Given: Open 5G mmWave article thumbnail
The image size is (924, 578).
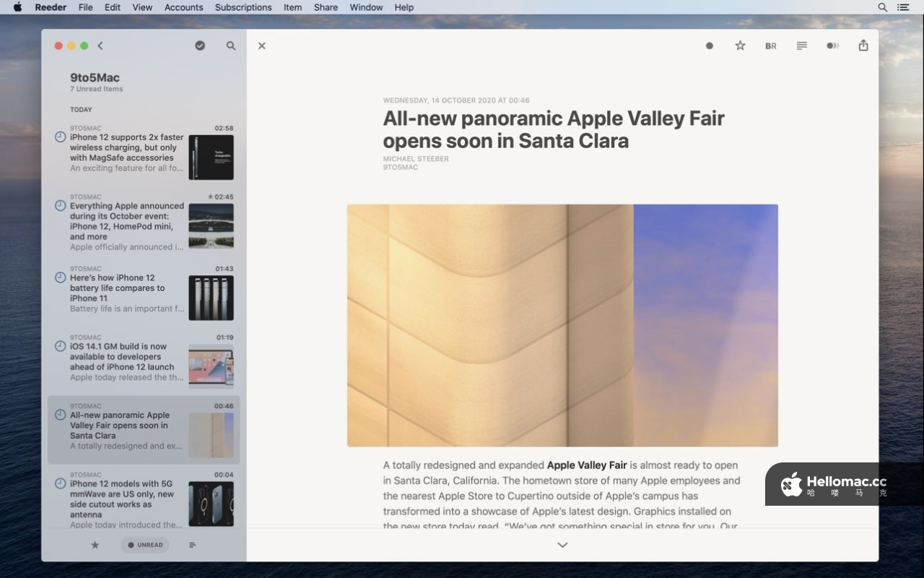Looking at the screenshot, I should 211,504.
